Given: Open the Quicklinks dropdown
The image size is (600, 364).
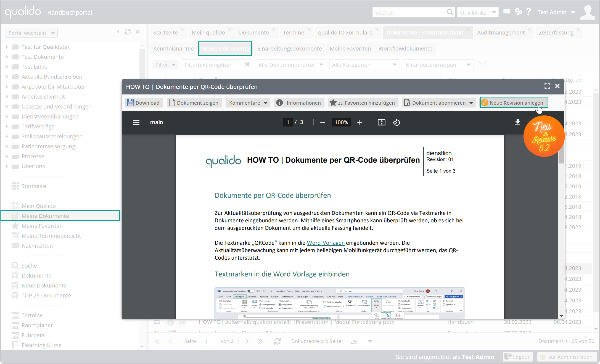Looking at the screenshot, I should (x=478, y=12).
